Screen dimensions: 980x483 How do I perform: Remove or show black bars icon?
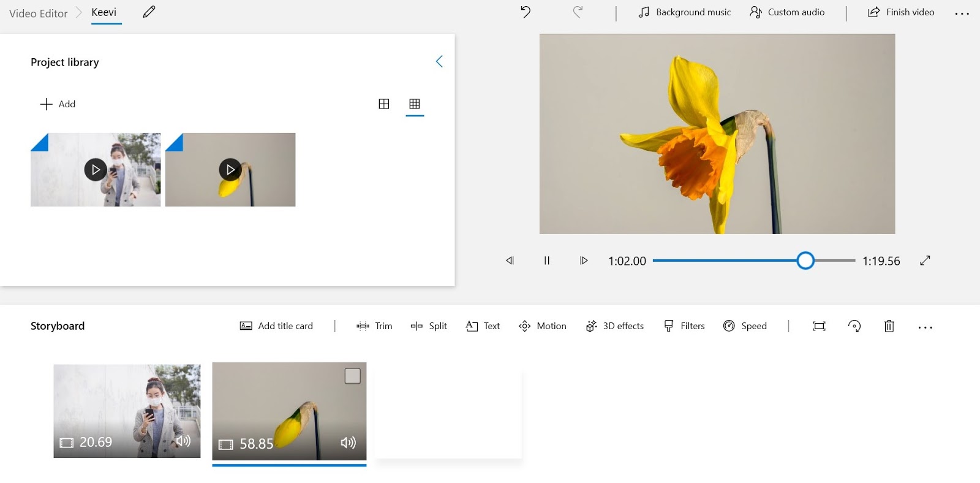[819, 326]
